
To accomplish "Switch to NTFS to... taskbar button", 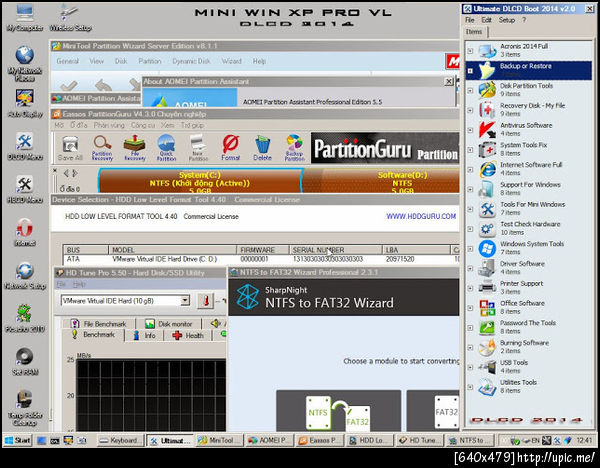I will pos(470,440).
